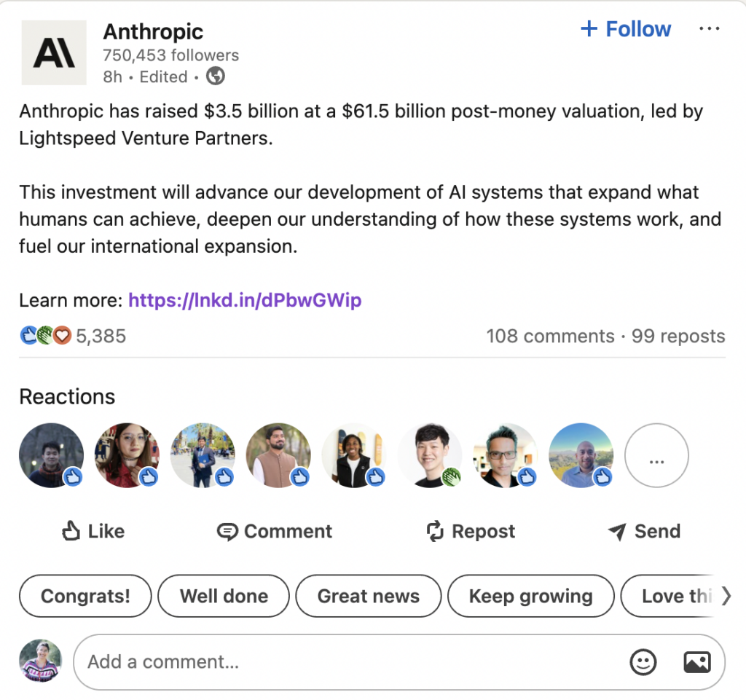Open the first reactor's profile photo

click(x=51, y=455)
